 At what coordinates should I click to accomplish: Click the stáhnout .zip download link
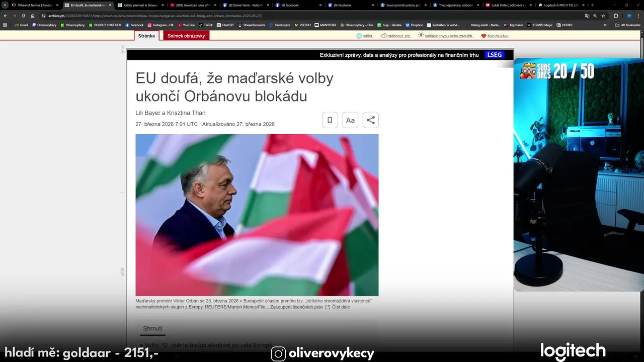pos(395,36)
